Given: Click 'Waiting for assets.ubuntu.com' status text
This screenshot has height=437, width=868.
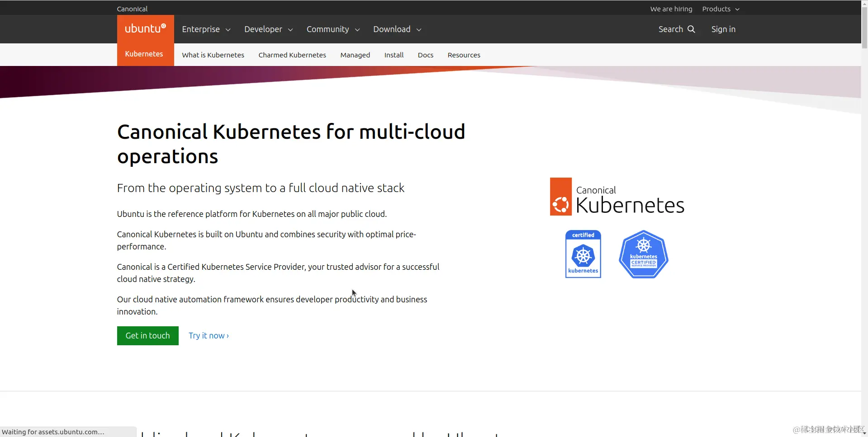Looking at the screenshot, I should 53,432.
